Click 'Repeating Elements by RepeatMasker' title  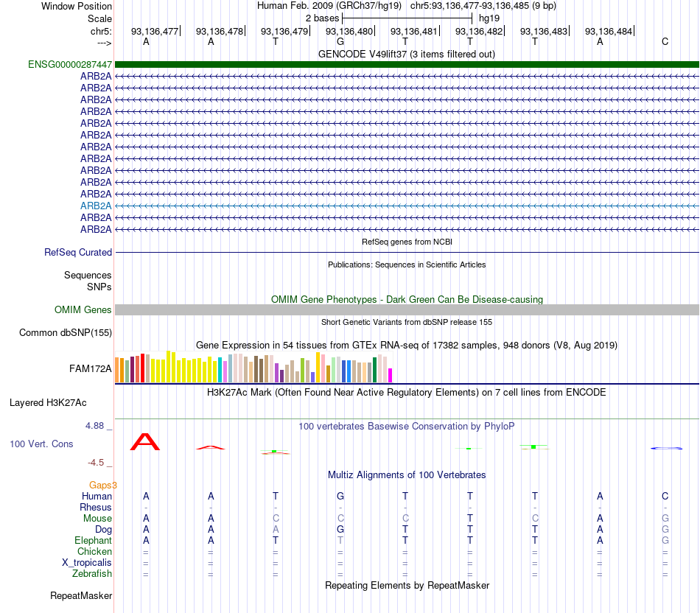click(407, 585)
